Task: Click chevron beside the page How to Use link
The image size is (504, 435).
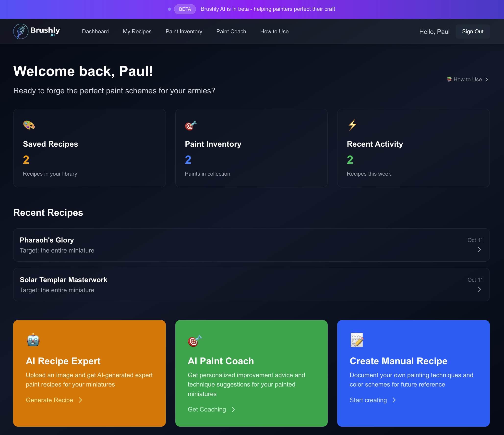Action: point(487,79)
